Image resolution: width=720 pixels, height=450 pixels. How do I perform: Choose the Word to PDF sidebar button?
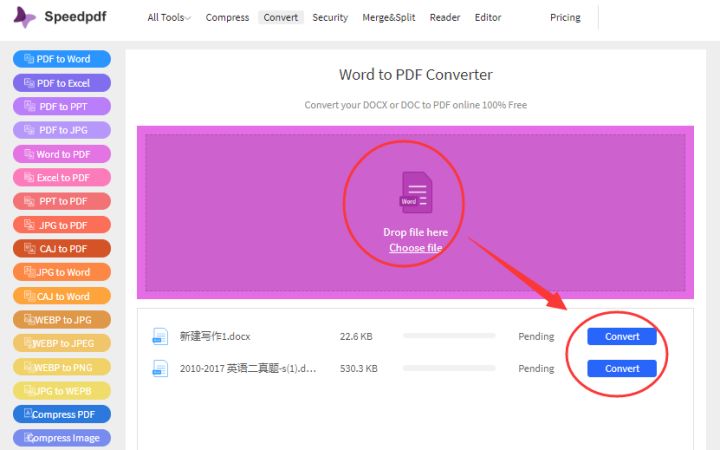tap(62, 154)
